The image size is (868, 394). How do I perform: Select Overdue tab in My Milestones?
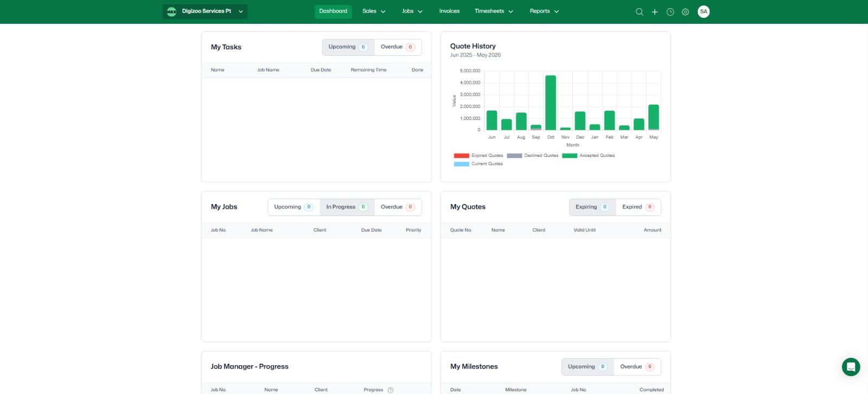637,367
